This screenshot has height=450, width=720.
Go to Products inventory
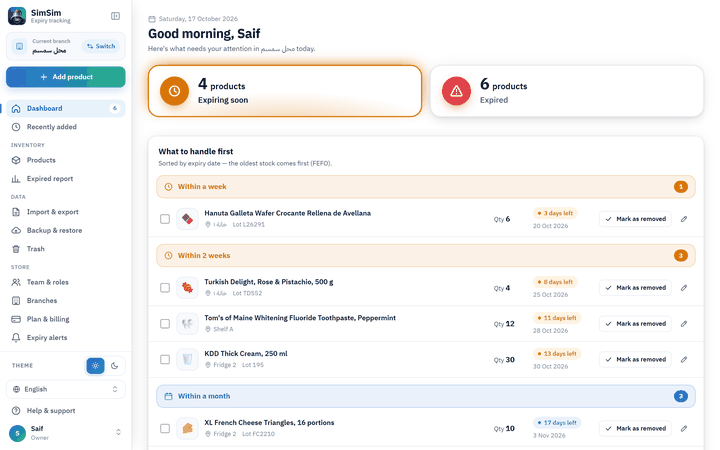pyautogui.click(x=66, y=160)
